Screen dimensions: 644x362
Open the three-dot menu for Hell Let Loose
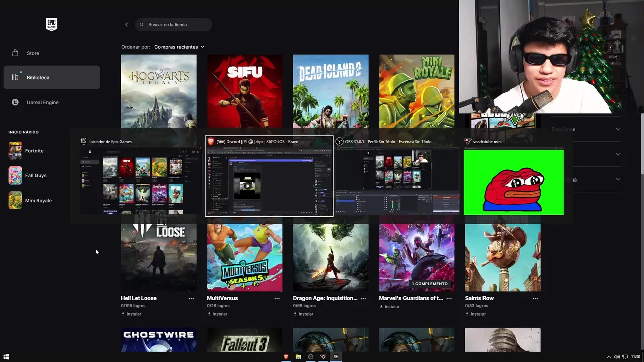pos(191,298)
